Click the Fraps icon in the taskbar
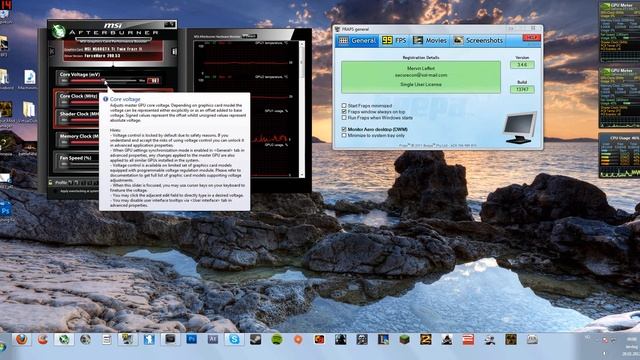Viewport: 640px width, 360px height. pyautogui.click(x=128, y=339)
